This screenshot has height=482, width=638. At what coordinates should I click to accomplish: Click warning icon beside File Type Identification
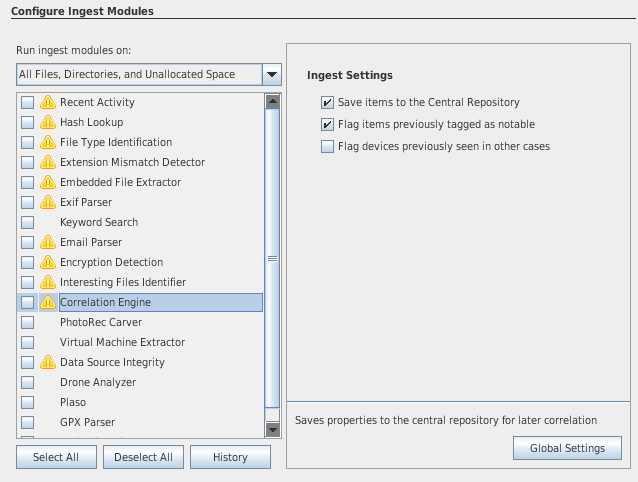(47, 142)
